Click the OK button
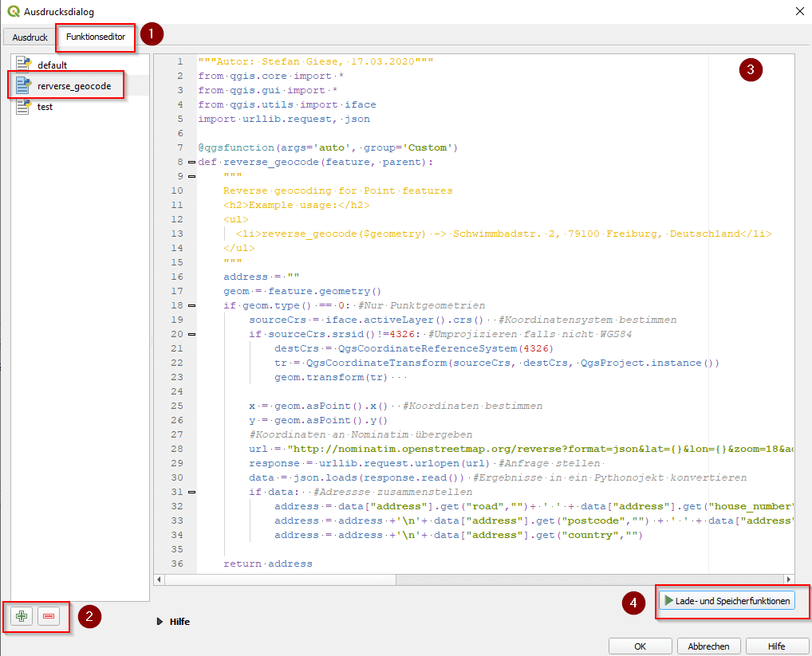 pos(640,646)
